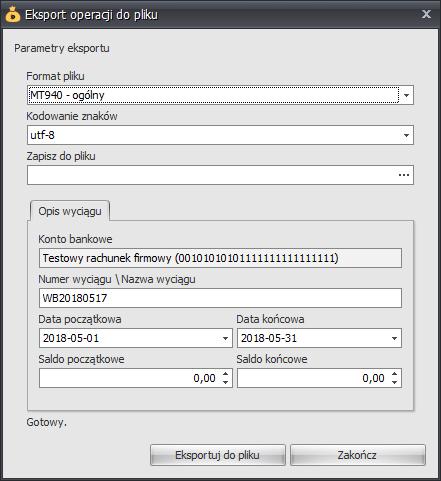Screen dimensions: 441x481
Task: Click the Saldo końcowe label
Action: 272,359
